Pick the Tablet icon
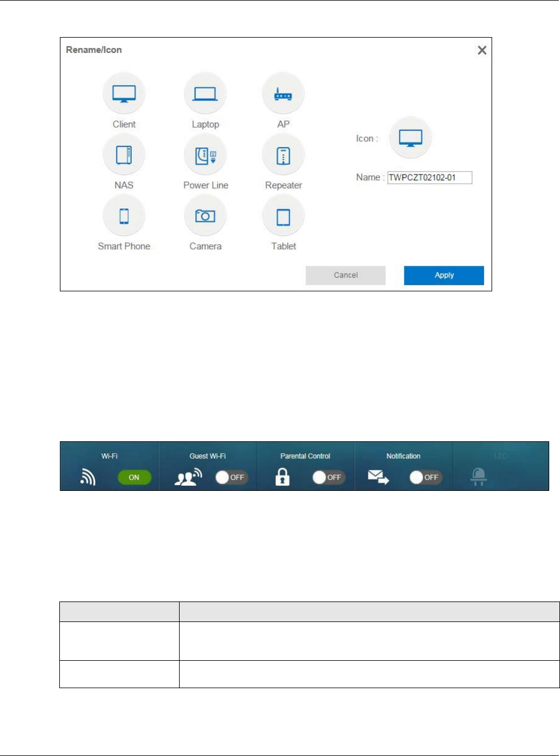 click(283, 216)
